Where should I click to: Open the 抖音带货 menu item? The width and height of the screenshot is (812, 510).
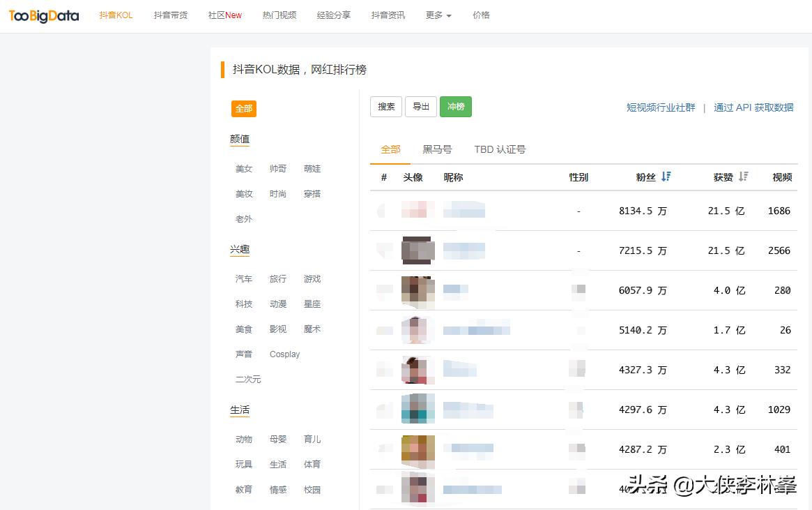click(170, 15)
